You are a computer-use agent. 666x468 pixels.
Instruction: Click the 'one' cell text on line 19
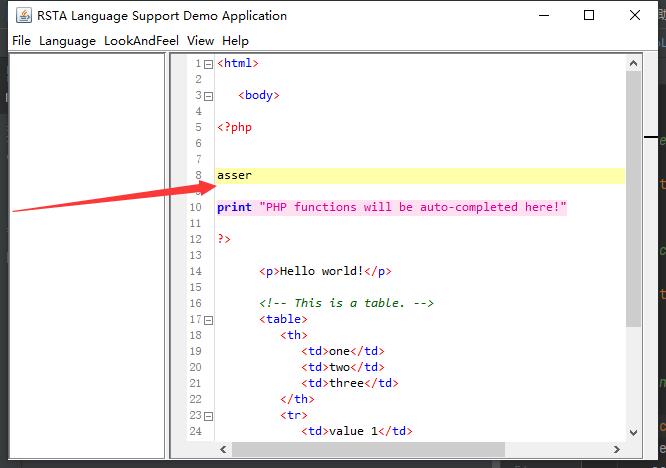[339, 351]
